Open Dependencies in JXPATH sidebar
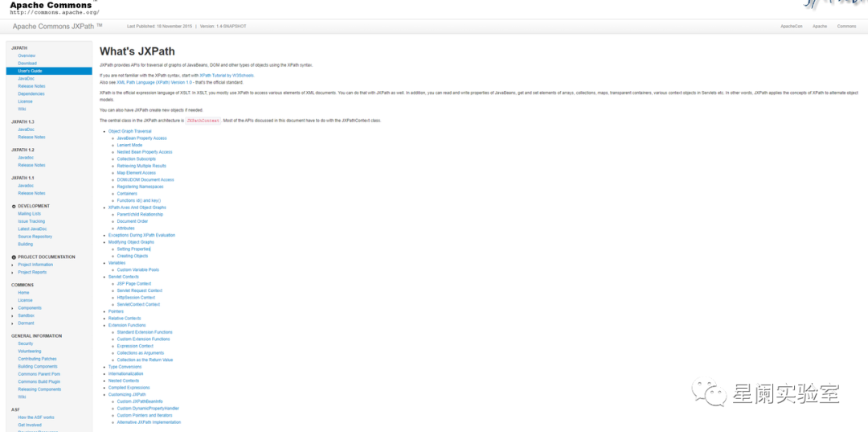 point(31,93)
